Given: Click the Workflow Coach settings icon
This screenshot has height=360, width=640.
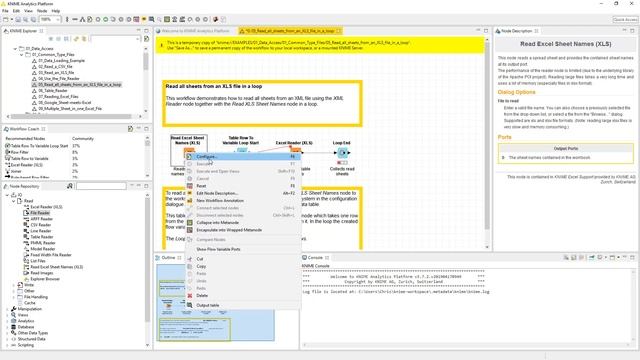Looking at the screenshot, I should point(130,129).
